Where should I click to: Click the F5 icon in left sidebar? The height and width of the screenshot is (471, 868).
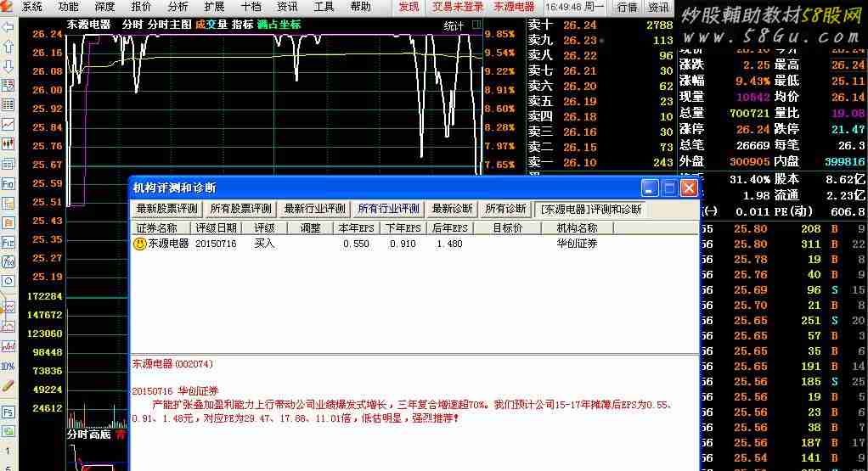pyautogui.click(x=8, y=412)
